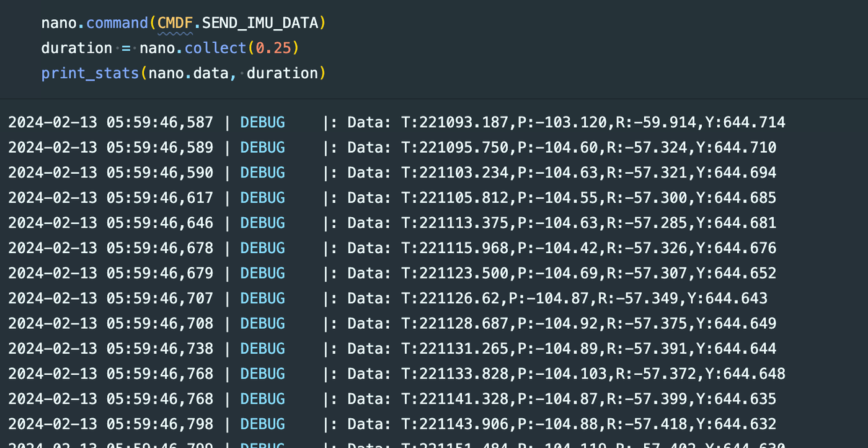Click yaw value Y:644.710
The image size is (868, 448).
click(737, 148)
